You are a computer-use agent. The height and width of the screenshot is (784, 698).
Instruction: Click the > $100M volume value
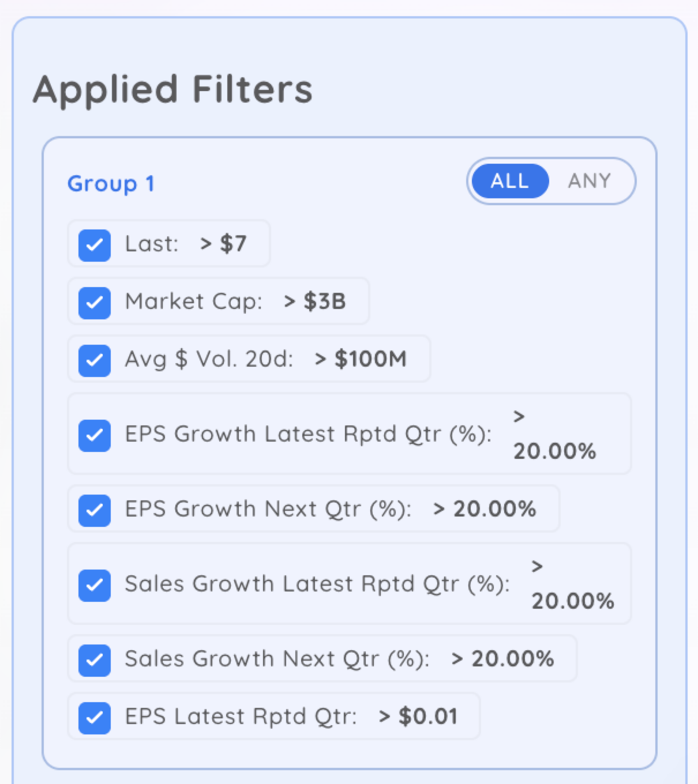[x=361, y=359]
